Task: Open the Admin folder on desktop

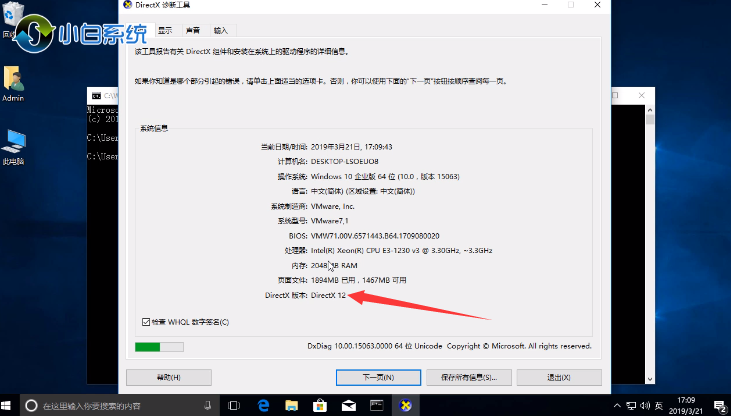Action: (13, 83)
